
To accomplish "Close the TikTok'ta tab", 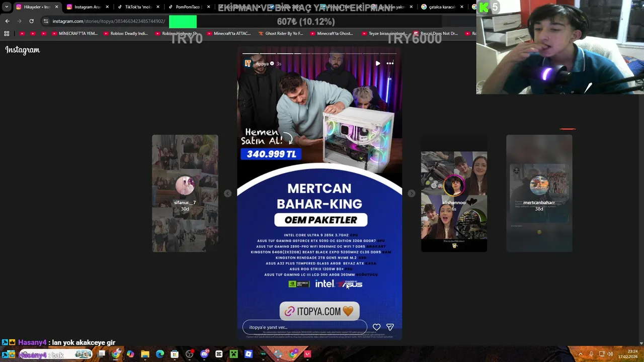I will [x=158, y=7].
